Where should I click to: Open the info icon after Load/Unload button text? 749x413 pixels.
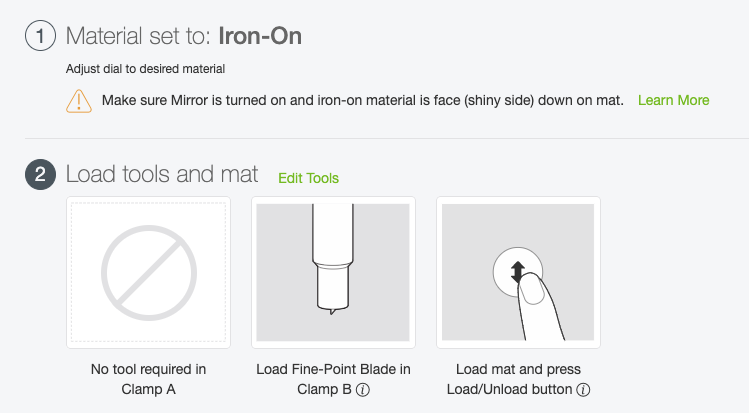pyautogui.click(x=583, y=390)
